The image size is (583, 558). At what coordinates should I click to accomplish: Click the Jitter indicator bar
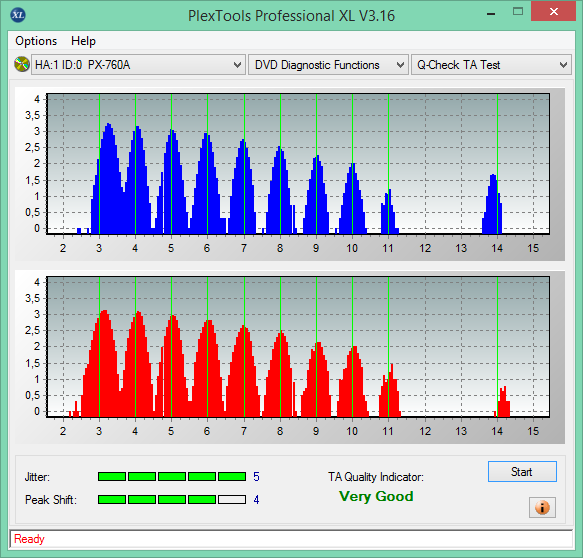click(172, 477)
